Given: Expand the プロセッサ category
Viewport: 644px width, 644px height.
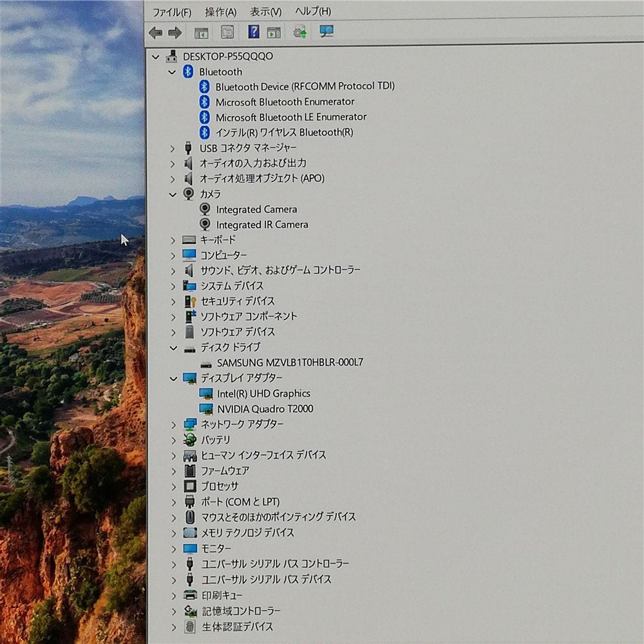Looking at the screenshot, I should pyautogui.click(x=173, y=486).
